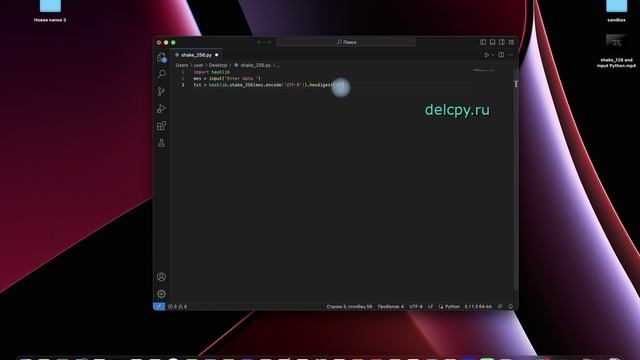This screenshot has height=360, width=640.
Task: Toggle the bottom panel layout icon
Action: click(493, 42)
